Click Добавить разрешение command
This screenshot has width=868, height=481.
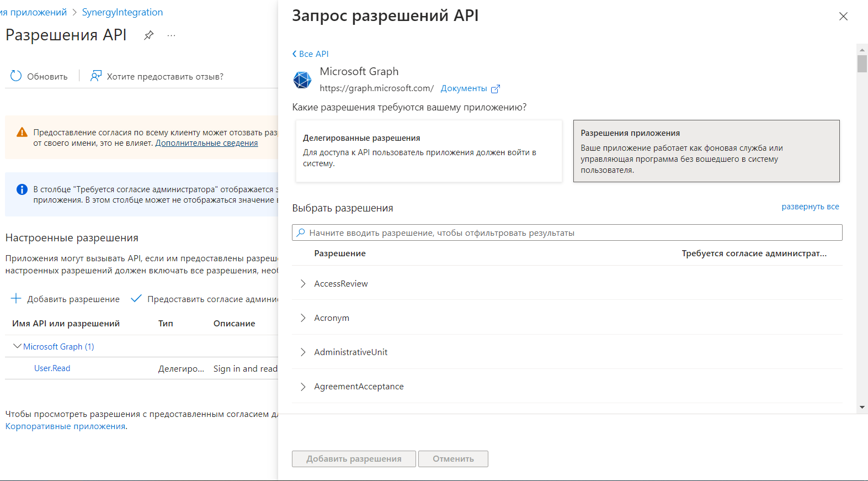coord(65,299)
